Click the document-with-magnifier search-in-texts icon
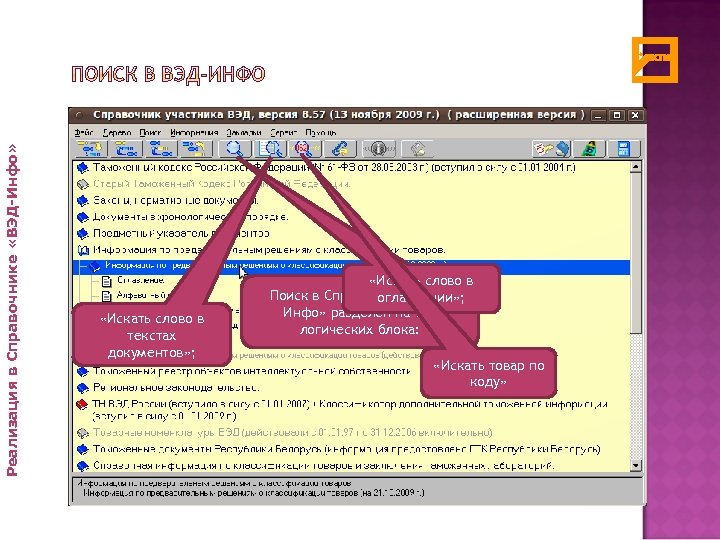The width and height of the screenshot is (720, 540). click(270, 149)
